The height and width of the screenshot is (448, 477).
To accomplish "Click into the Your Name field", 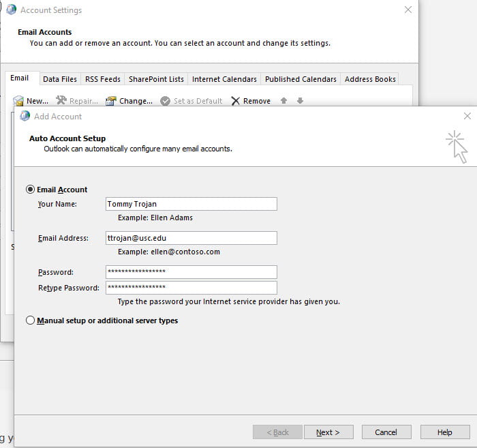I will click(x=191, y=204).
